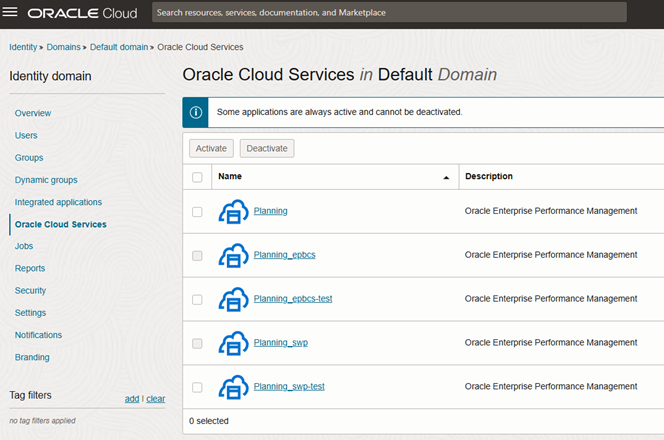This screenshot has height=440, width=664.
Task: Click the Planning_epbcs service cloud icon
Action: pos(233,255)
